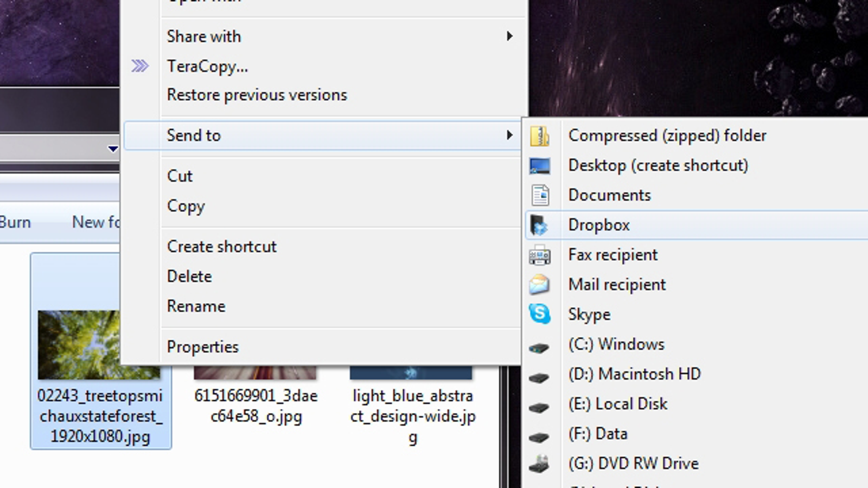Image resolution: width=868 pixels, height=488 pixels.
Task: Expand the Share with submenu arrow
Action: [x=509, y=36]
